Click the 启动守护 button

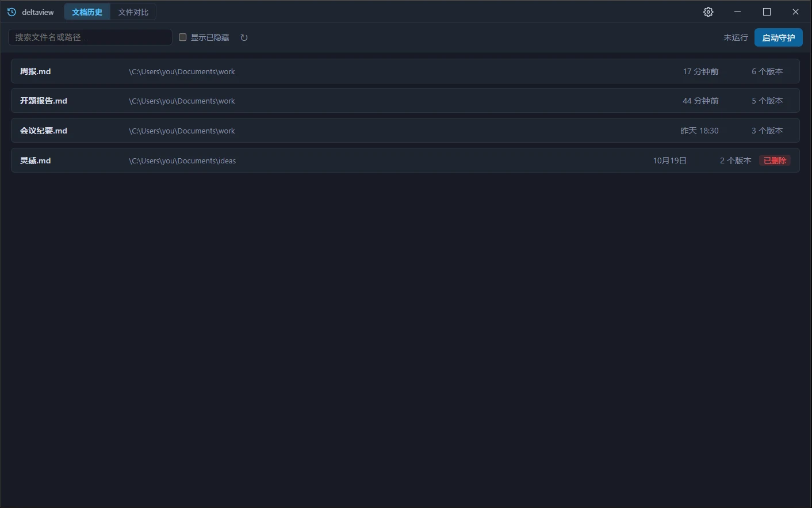[x=779, y=37]
